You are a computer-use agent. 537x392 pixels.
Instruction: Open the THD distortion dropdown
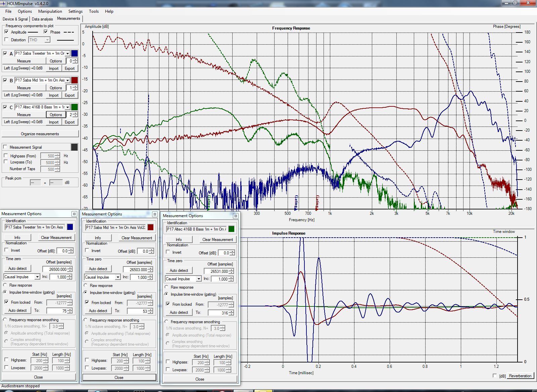click(x=47, y=40)
